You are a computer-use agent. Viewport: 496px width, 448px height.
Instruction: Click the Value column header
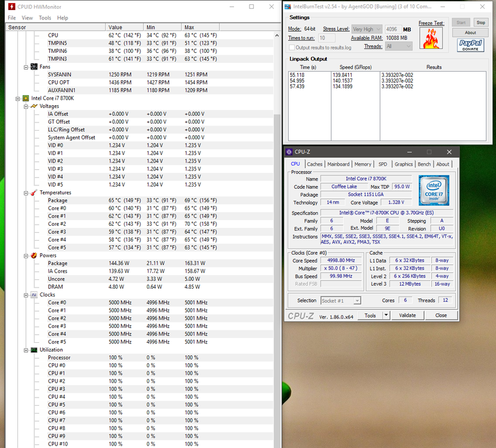tap(124, 27)
